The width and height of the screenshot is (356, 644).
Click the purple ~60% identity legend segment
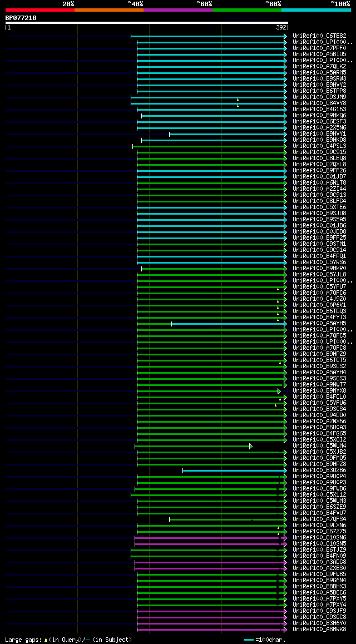(178, 9)
